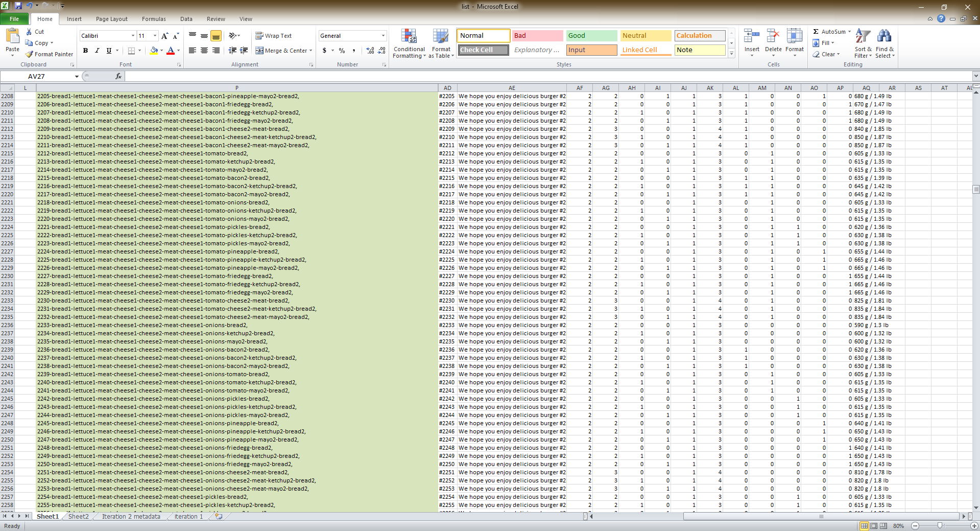980x531 pixels.
Task: Open Excel Help question mark icon
Action: pyautogui.click(x=941, y=19)
